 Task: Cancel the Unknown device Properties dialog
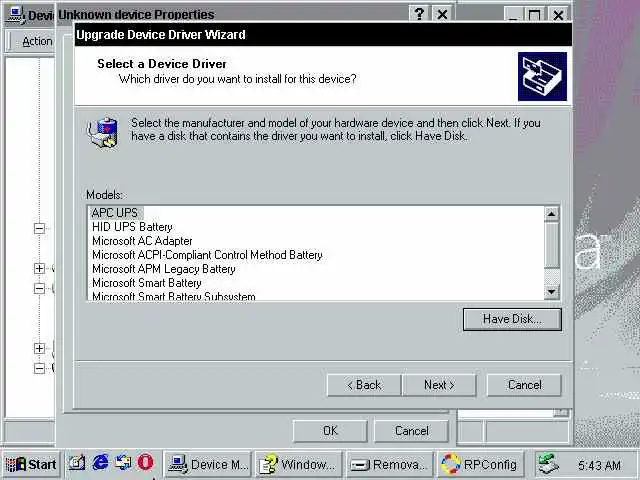click(411, 431)
